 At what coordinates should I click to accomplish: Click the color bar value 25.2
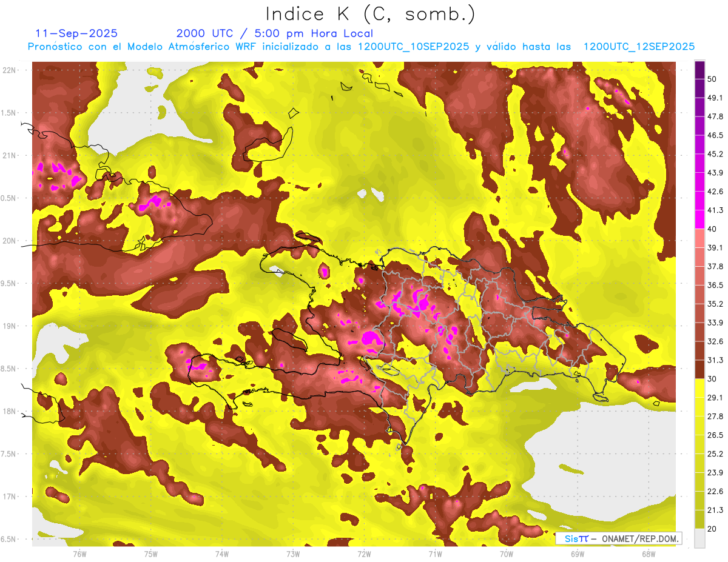[x=714, y=453]
